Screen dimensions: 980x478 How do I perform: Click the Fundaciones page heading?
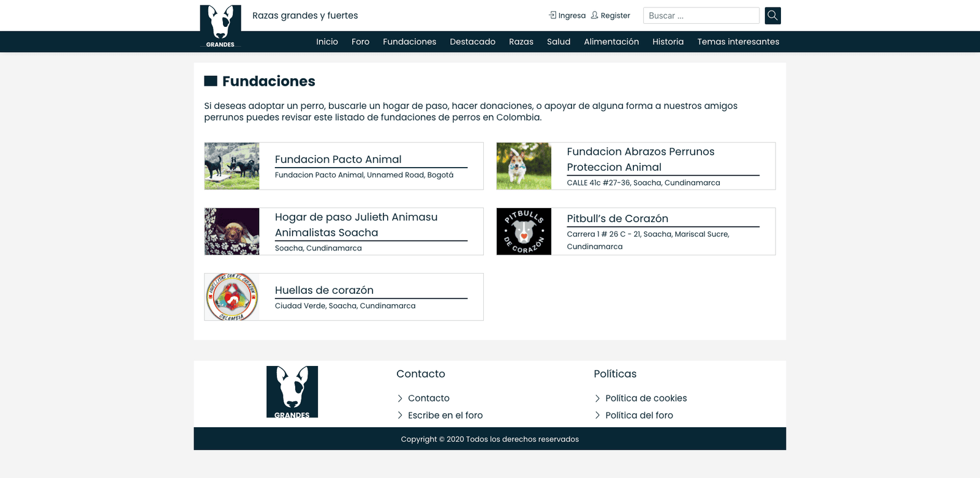[x=269, y=81]
